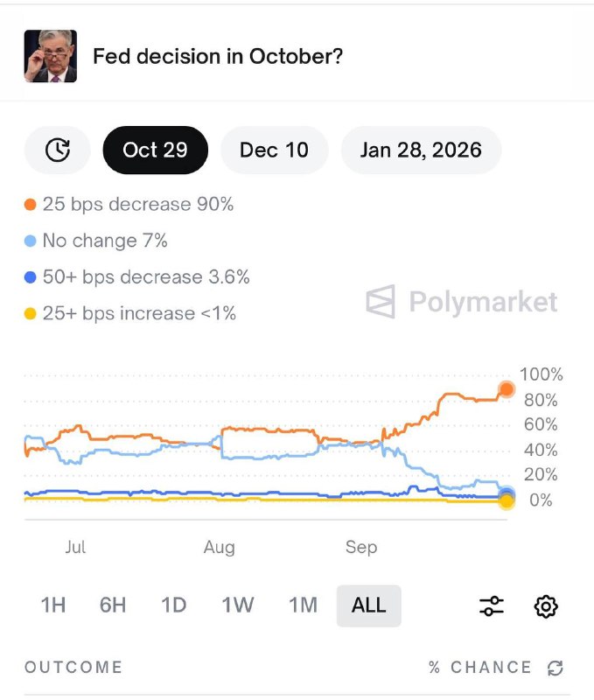The image size is (594, 700).
Task: Switch to the Dec 10 tab
Action: click(x=274, y=150)
